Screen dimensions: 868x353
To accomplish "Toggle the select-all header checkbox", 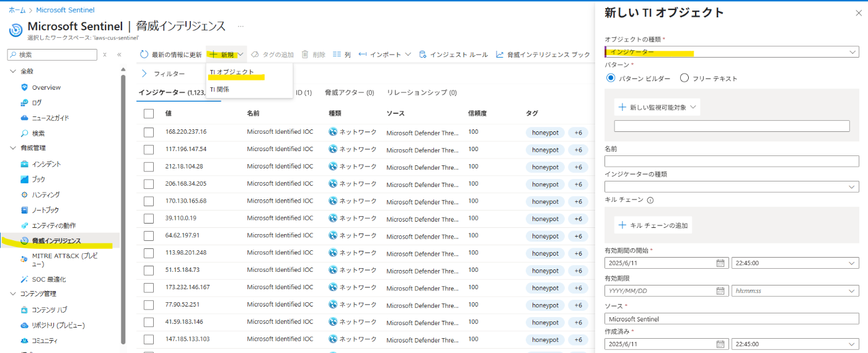I will click(x=149, y=113).
